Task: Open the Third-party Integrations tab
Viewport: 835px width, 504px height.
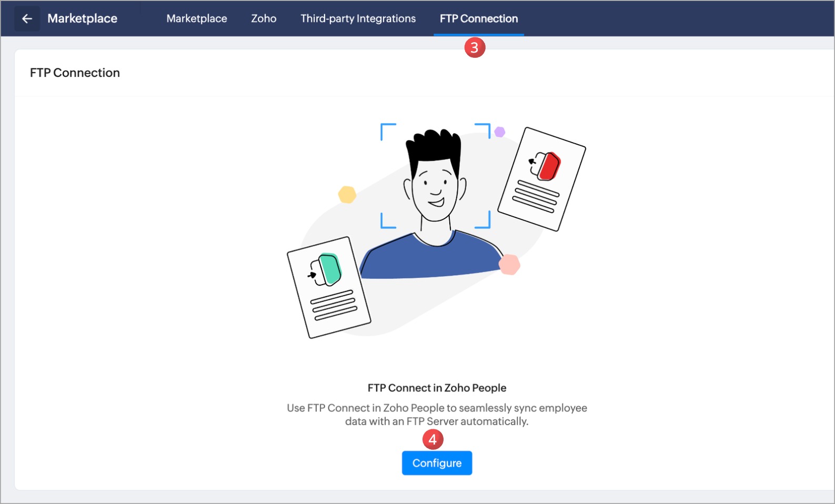Action: (358, 18)
